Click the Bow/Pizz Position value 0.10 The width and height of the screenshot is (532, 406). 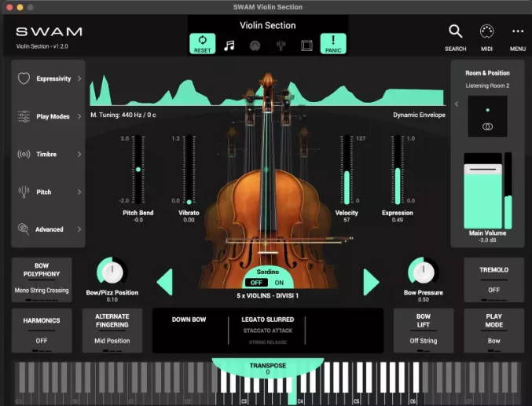tap(112, 300)
